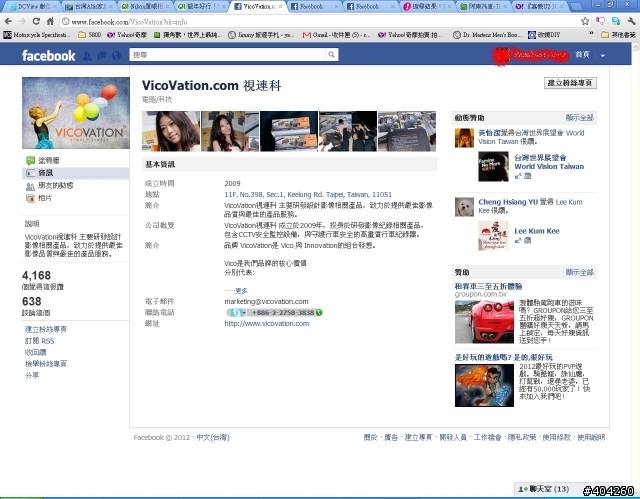Expand the '更多' link in the description

[x=241, y=291]
